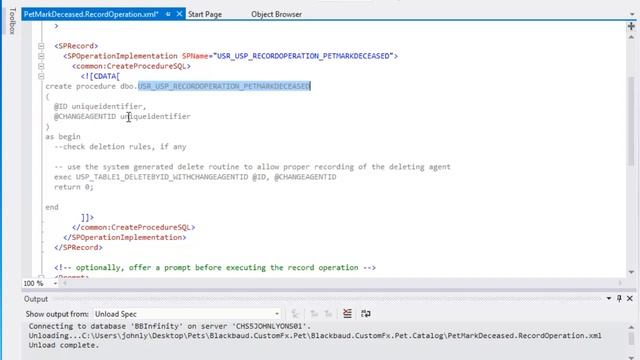Select the PetMarkDeceased.RecordOperation.xml tab
640x360 pixels.
(x=91, y=14)
